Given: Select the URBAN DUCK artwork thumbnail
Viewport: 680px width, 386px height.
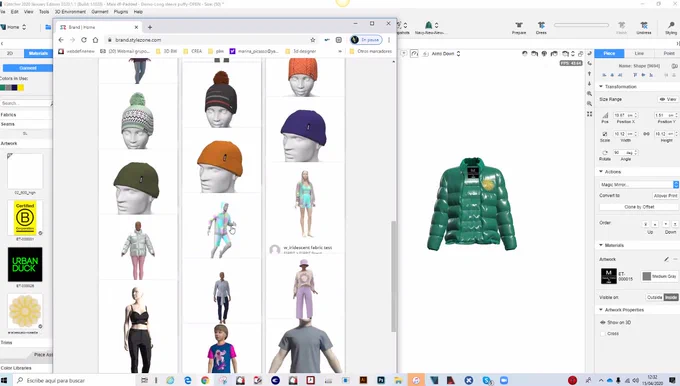Looking at the screenshot, I should (25, 265).
